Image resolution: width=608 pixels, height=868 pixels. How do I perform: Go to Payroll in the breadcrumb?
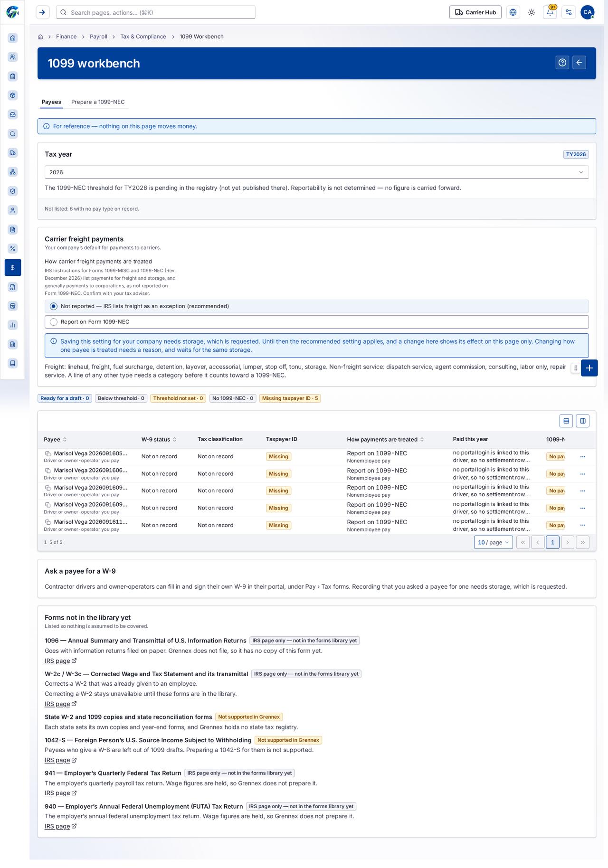coord(99,37)
